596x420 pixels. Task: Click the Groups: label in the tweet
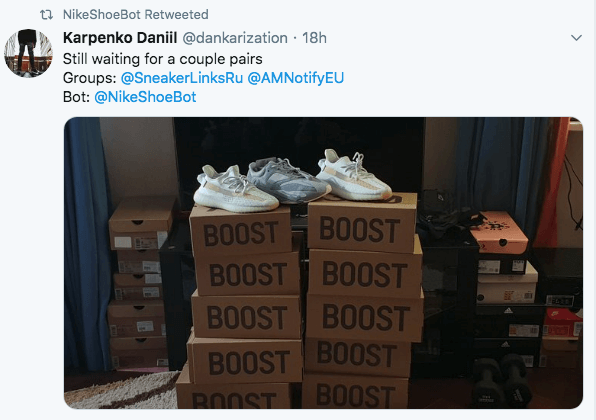coord(90,78)
